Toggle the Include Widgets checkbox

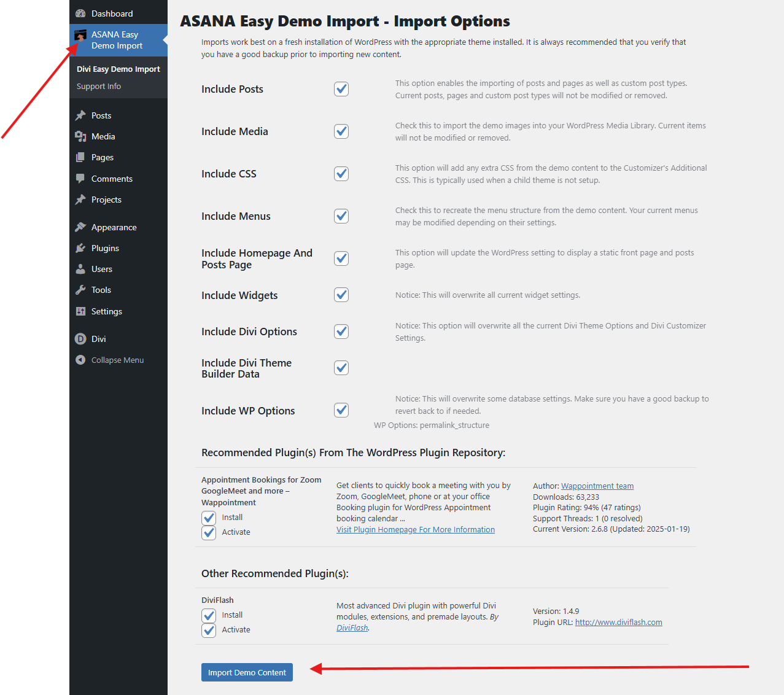coord(341,295)
